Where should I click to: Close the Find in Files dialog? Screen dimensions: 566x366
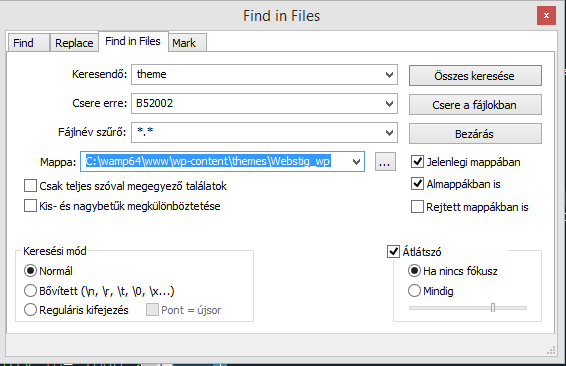point(546,16)
